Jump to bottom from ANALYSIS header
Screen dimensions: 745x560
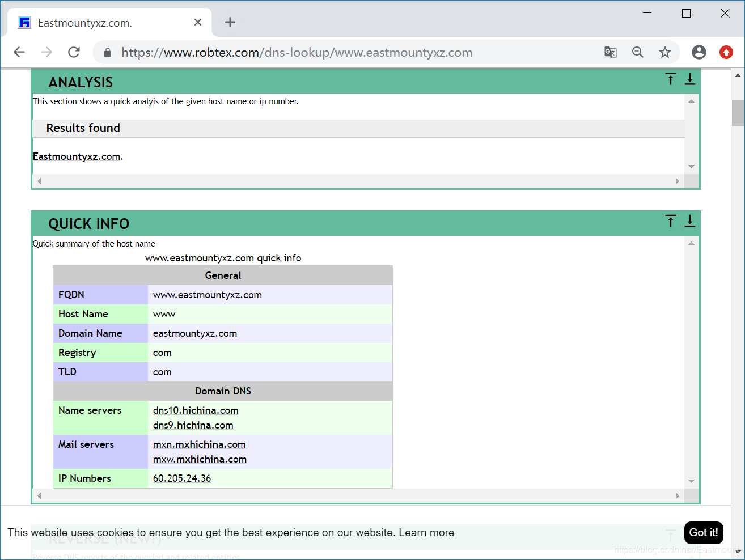(690, 79)
